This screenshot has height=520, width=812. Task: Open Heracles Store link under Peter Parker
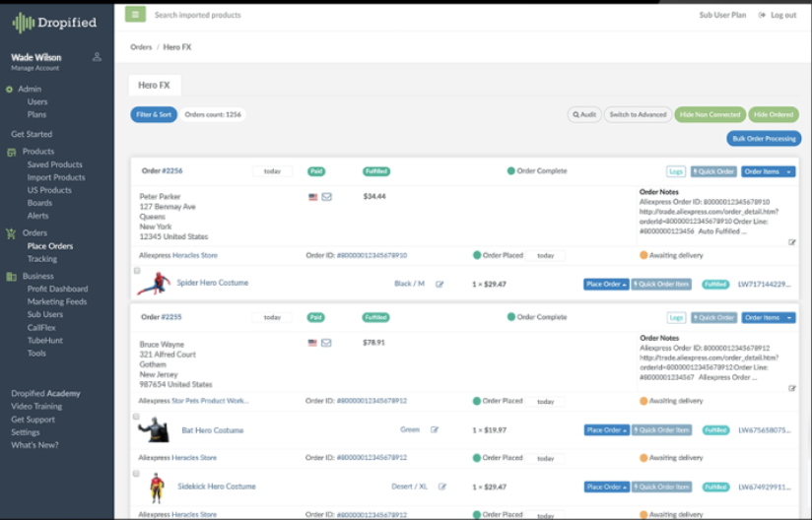pyautogui.click(x=195, y=255)
